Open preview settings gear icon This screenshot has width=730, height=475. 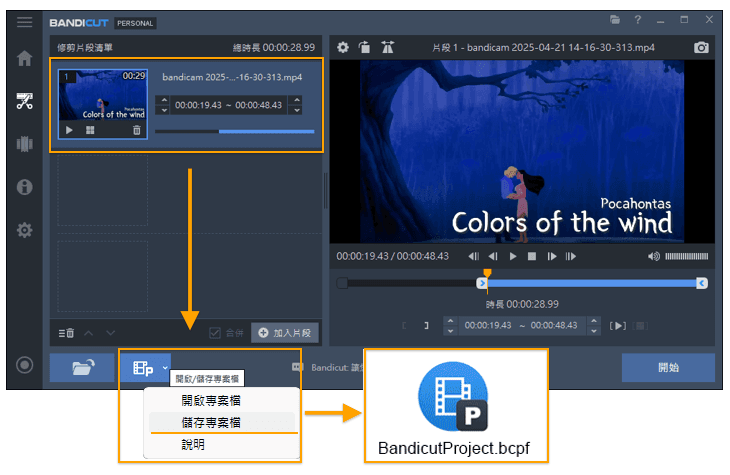tap(343, 47)
